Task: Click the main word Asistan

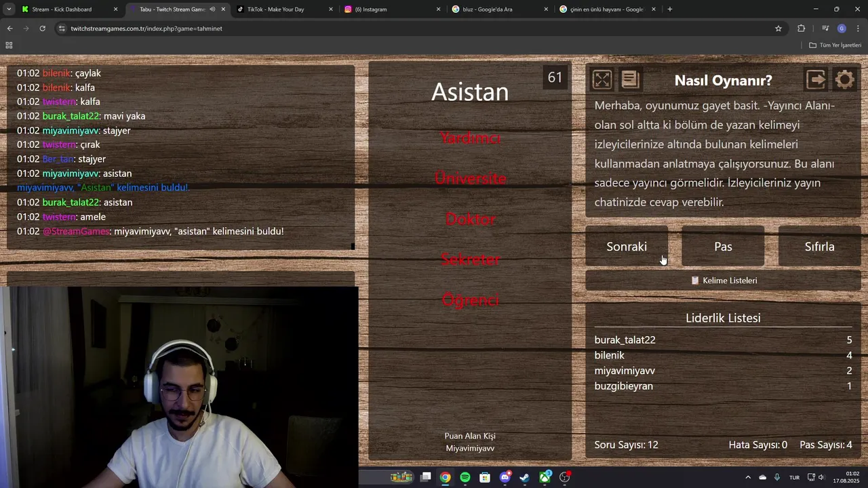Action: [x=470, y=92]
